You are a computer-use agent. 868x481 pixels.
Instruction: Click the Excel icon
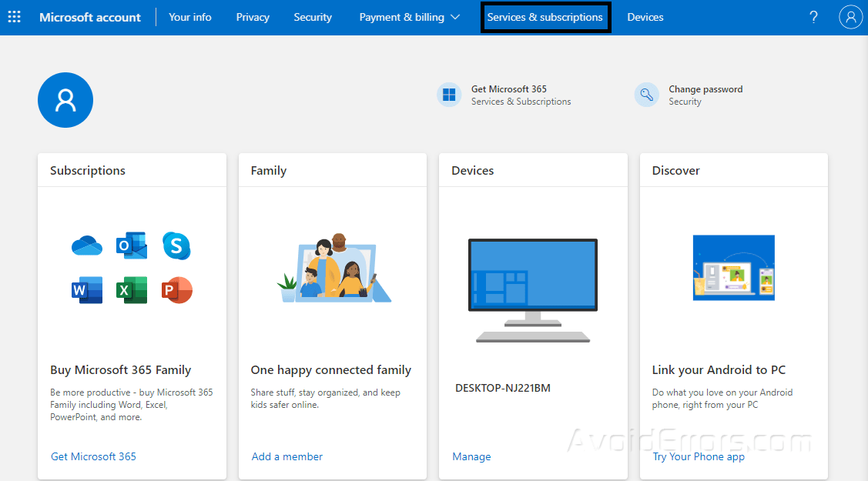[132, 289]
